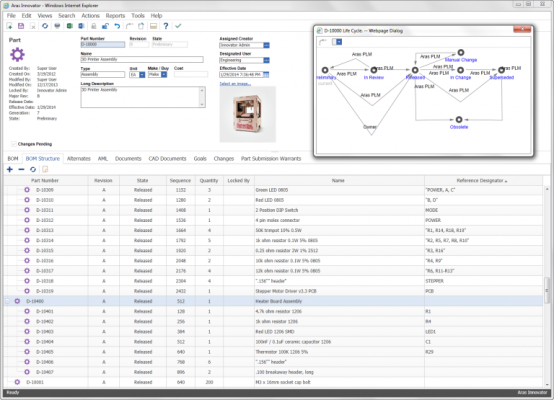Open the Assigned Creator picker button
The width and height of the screenshot is (554, 400).
pyautogui.click(x=266, y=45)
